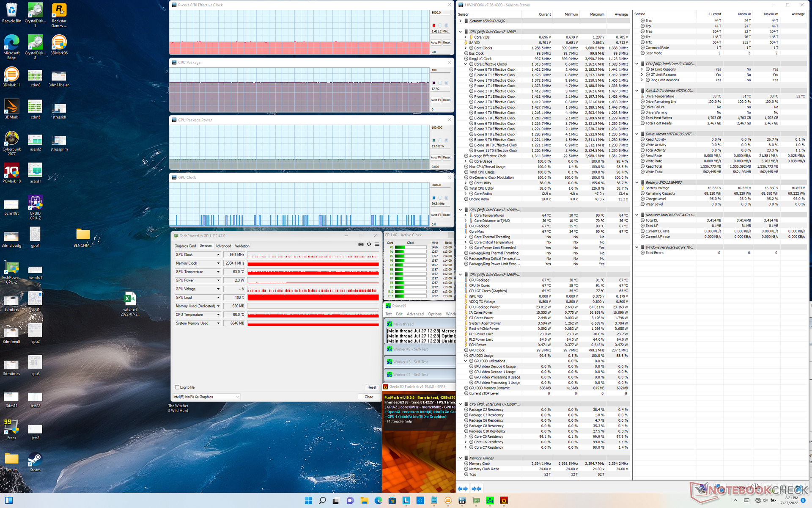Click Auto Fit in CPU Package graph
Viewport: 812px width, 508px height.
[x=436, y=100]
